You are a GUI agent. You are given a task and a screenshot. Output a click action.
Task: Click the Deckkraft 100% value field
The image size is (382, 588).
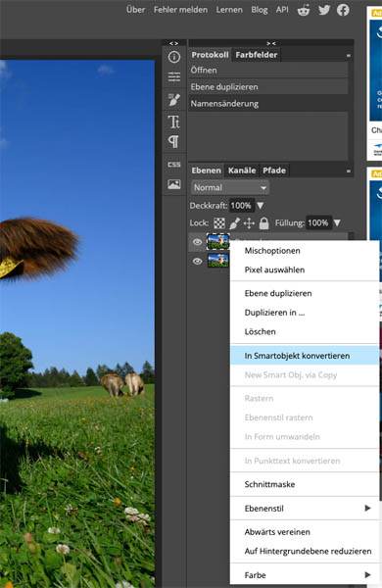[x=241, y=206]
